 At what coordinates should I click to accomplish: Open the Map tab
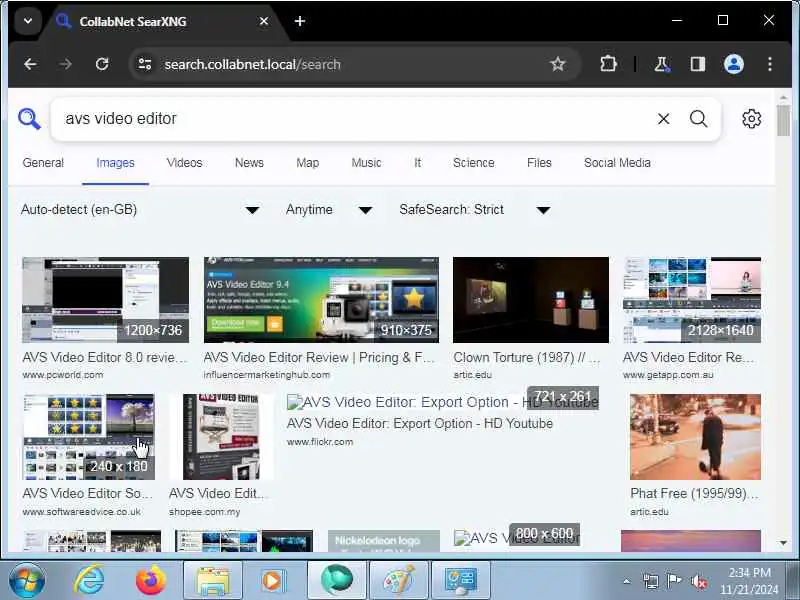[308, 163]
